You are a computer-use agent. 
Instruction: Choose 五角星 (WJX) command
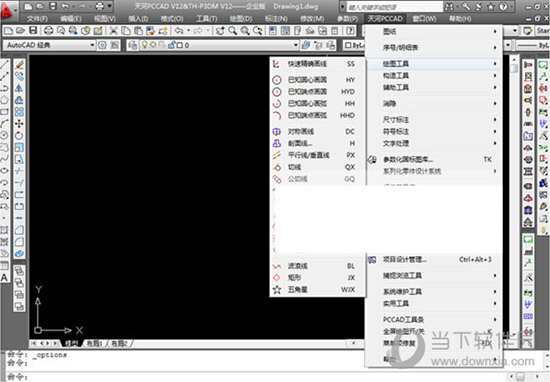click(317, 290)
